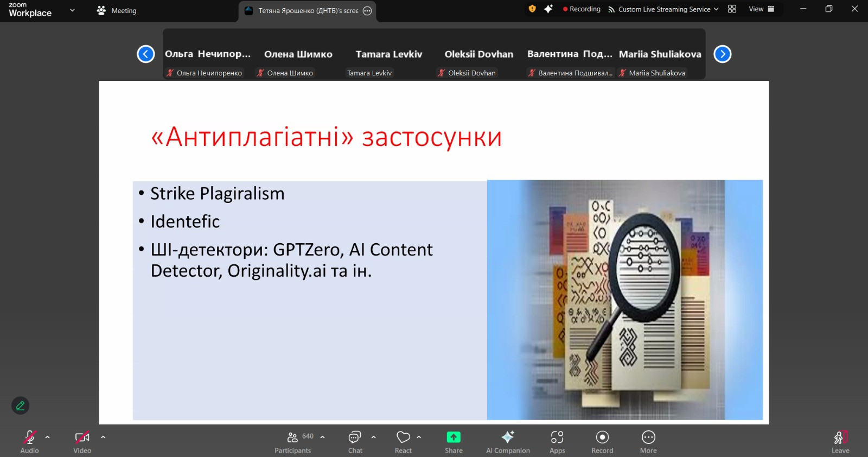Open the More options menu

point(648,441)
